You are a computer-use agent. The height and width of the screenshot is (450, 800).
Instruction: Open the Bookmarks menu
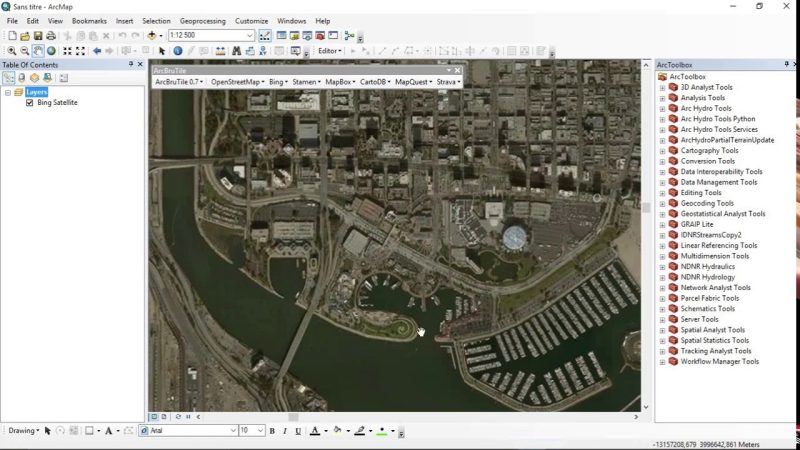pos(89,21)
